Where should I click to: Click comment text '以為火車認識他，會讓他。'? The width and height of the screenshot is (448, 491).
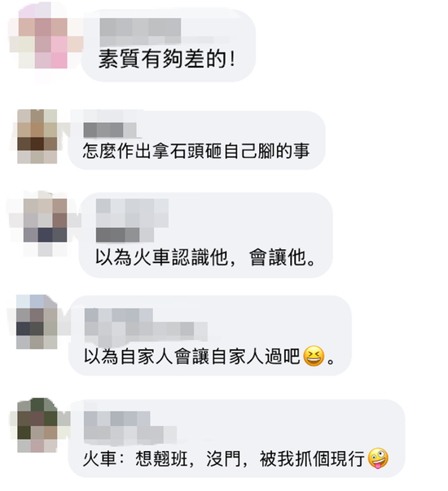[205, 257]
